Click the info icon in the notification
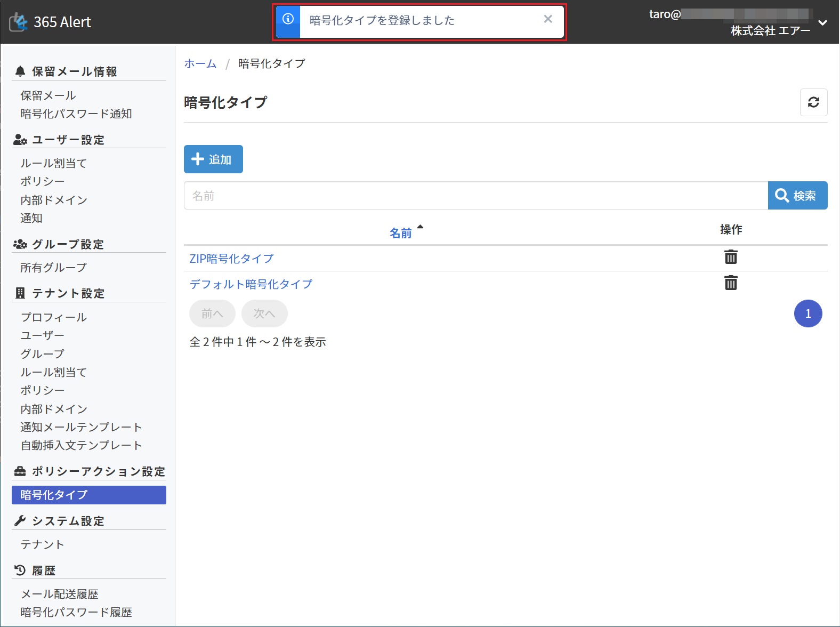840x627 pixels. 288,19
